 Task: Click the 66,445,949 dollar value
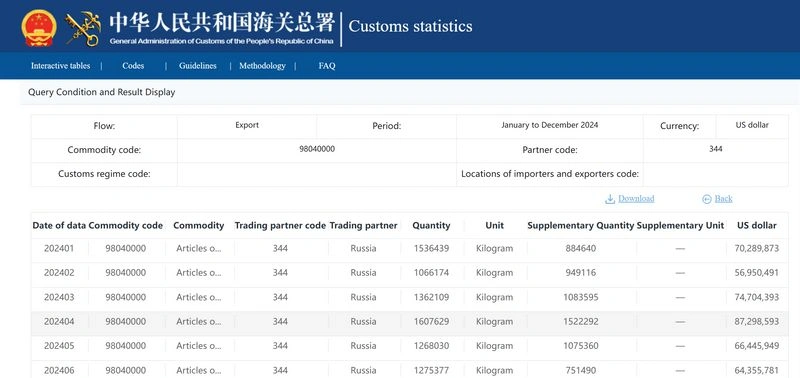(x=757, y=346)
